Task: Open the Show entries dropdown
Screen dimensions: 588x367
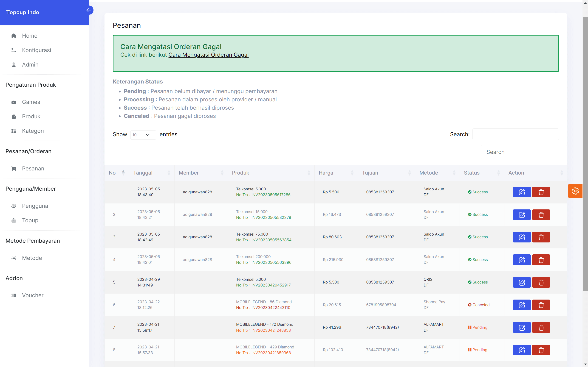Action: (x=143, y=135)
